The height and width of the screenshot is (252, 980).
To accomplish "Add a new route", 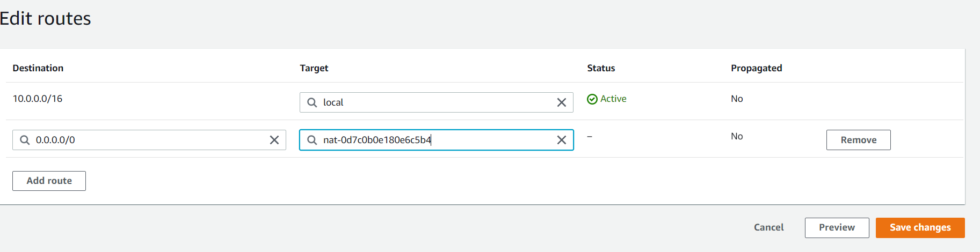I will [49, 181].
